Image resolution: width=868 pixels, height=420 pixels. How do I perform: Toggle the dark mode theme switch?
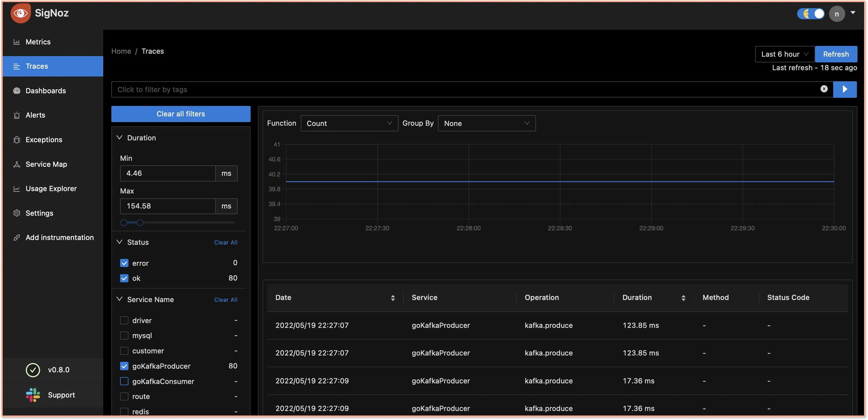pos(810,14)
